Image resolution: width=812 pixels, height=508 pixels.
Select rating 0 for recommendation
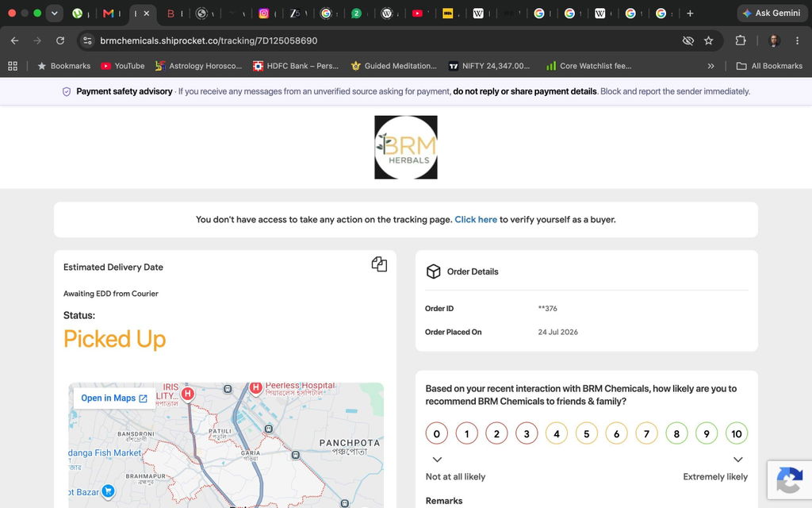pos(437,434)
